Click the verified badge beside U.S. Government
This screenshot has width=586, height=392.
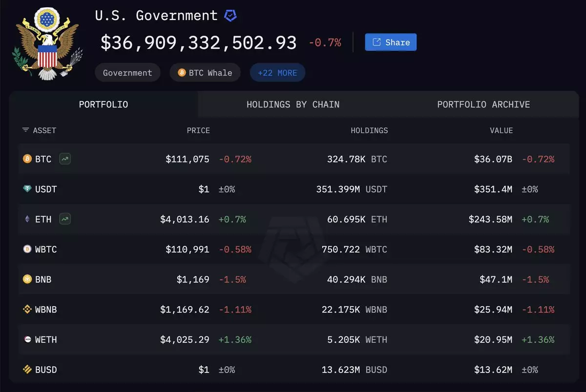click(x=230, y=16)
